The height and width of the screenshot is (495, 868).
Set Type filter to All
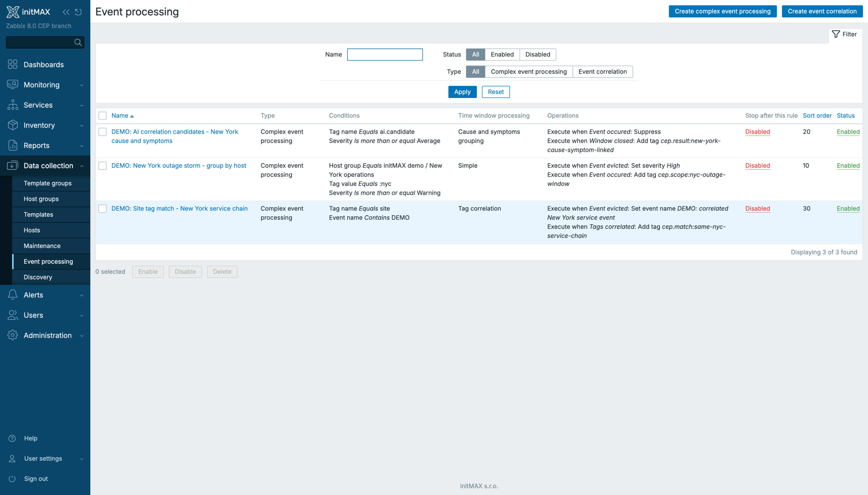point(475,72)
